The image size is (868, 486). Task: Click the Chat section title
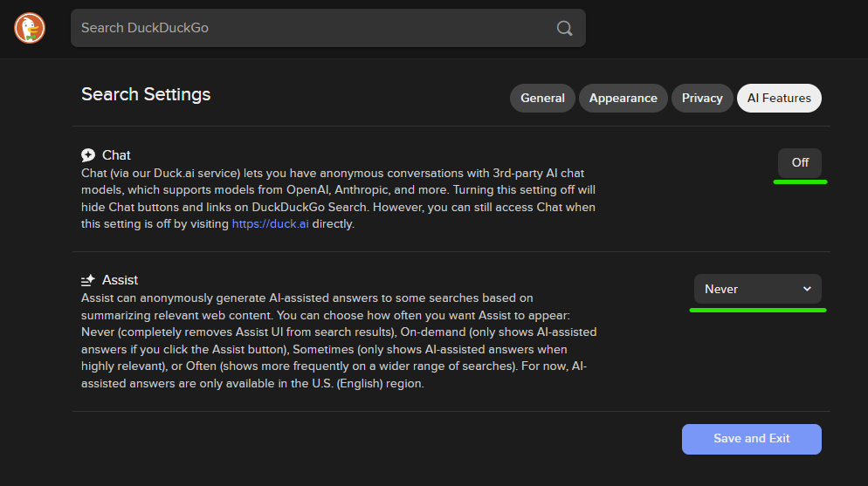(x=116, y=155)
